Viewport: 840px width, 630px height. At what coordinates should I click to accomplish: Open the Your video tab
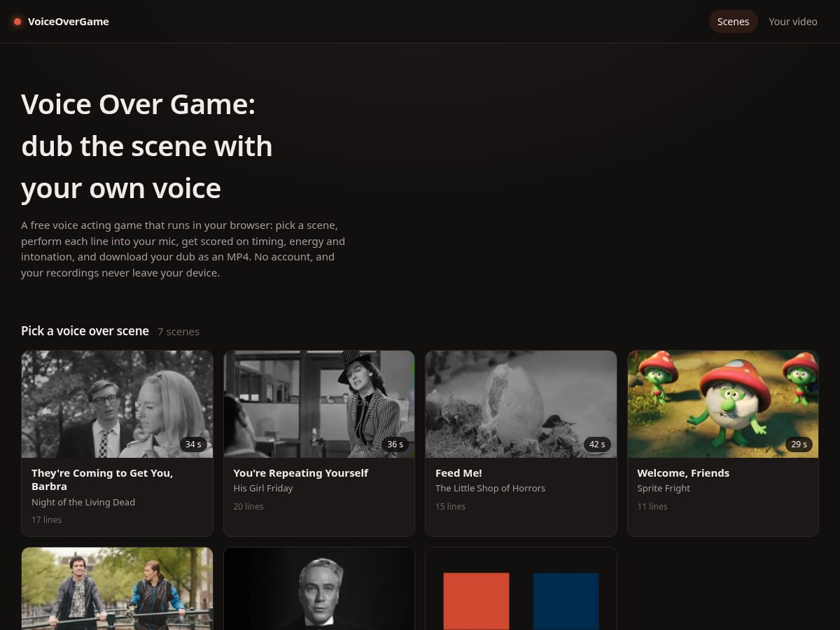(792, 22)
